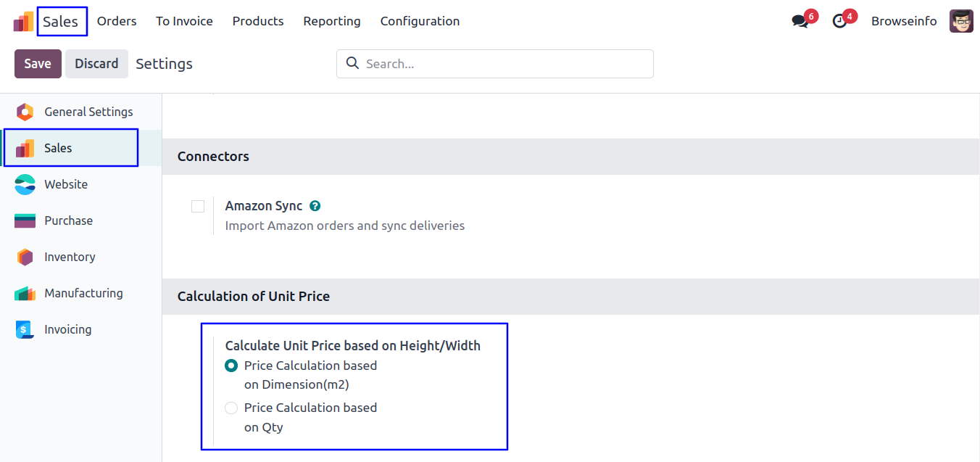The width and height of the screenshot is (980, 462).
Task: Click the Save button
Action: point(38,64)
